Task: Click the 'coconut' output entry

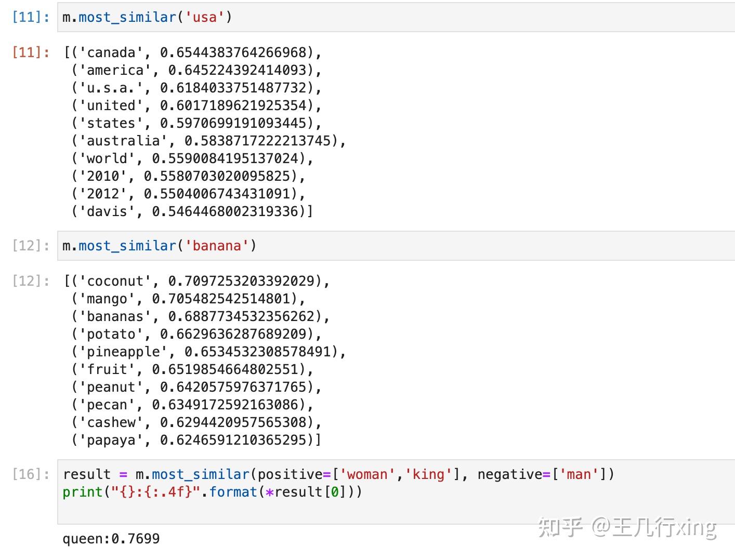Action: coord(196,281)
